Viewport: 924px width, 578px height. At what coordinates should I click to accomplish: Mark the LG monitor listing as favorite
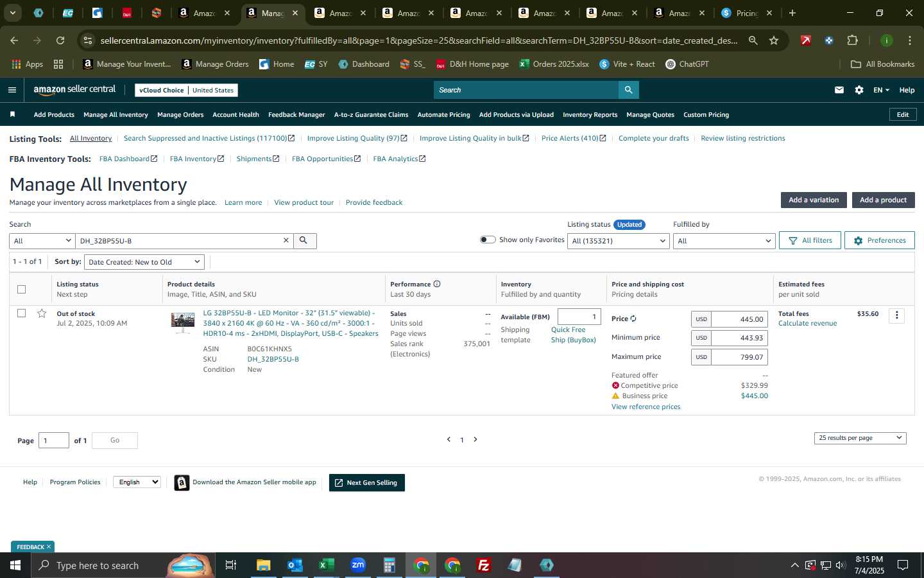click(x=42, y=313)
